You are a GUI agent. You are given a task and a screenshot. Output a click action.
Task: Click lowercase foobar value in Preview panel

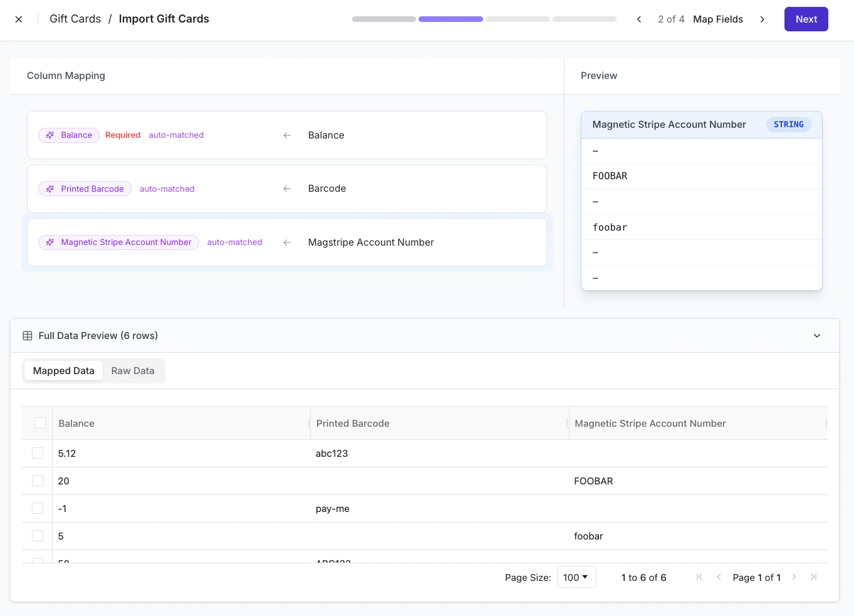[610, 227]
